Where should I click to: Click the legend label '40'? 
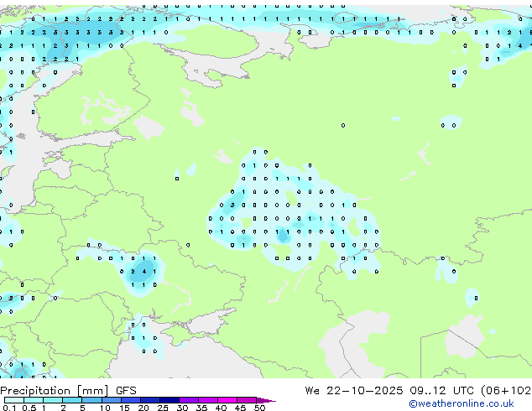(221, 408)
